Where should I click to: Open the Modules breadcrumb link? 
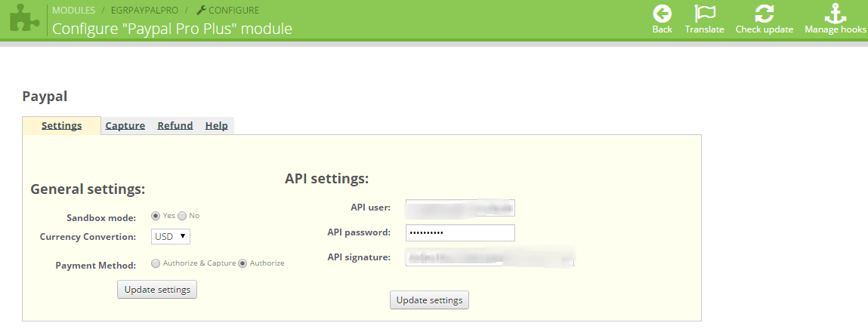[x=73, y=10]
